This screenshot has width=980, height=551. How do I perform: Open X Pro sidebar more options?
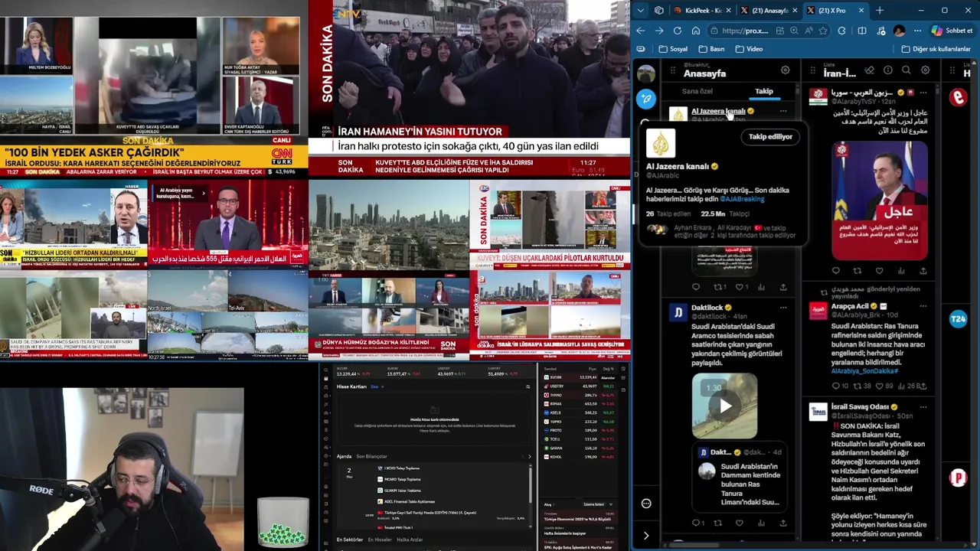coord(646,504)
